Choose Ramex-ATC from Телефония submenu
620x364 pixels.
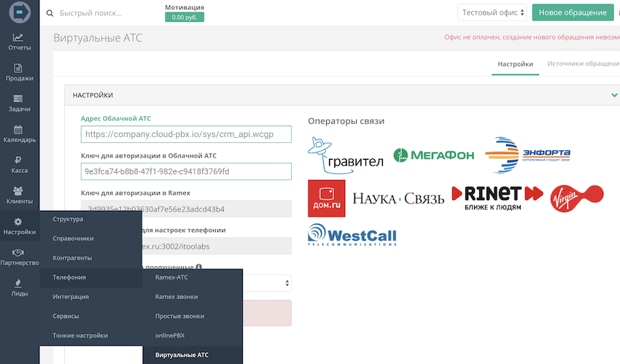click(171, 277)
